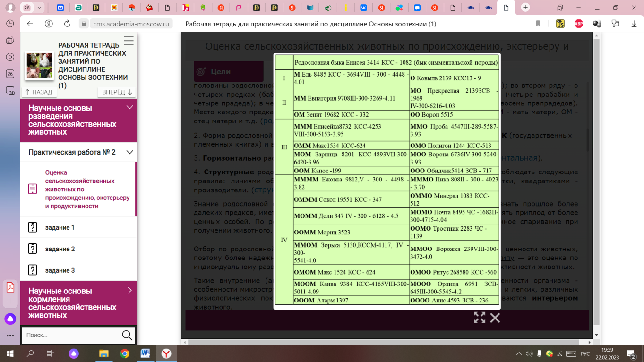644x362 pixels.
Task: Bookmark this page in address bar
Action: coord(538,24)
